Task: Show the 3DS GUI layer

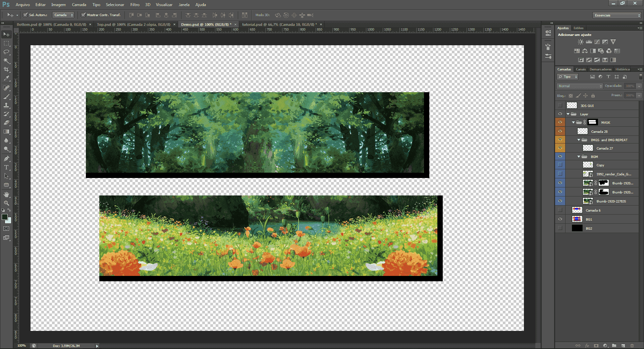Action: pos(560,106)
